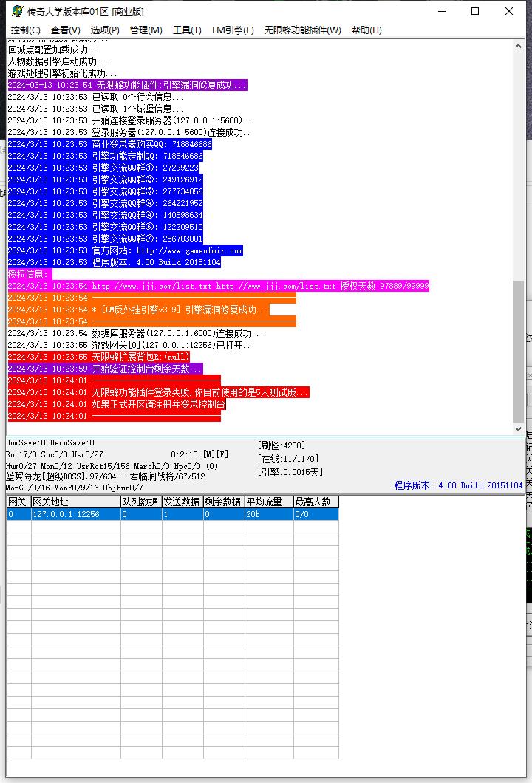Click the 已读取 1个城堡信息 log line
Screen dimensions: 532x783
coord(95,109)
